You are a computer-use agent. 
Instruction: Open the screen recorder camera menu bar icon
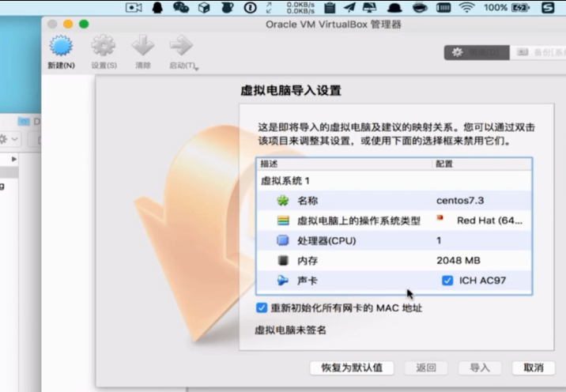tap(134, 8)
